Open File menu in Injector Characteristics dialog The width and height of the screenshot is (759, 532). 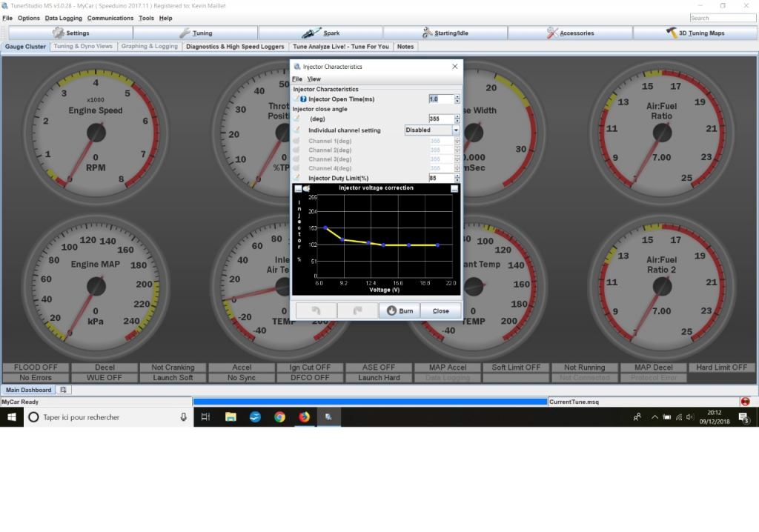pos(297,79)
